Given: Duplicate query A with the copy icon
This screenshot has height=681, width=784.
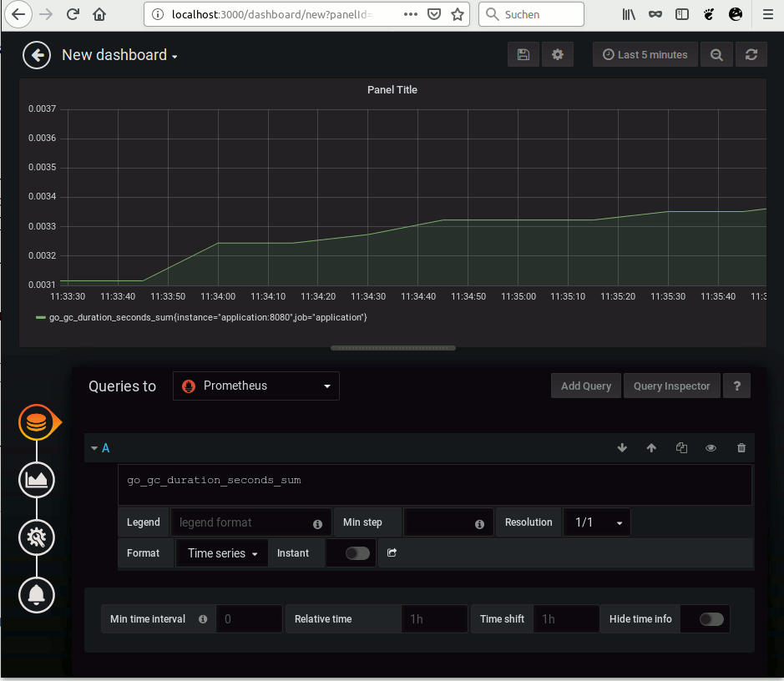Looking at the screenshot, I should coord(681,448).
